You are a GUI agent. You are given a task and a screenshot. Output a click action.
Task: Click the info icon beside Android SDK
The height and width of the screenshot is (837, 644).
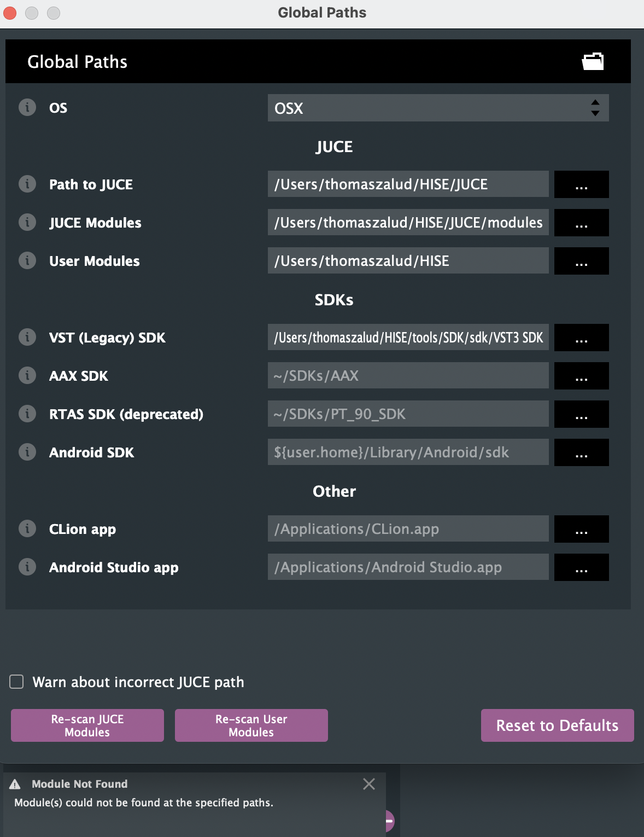click(x=27, y=452)
